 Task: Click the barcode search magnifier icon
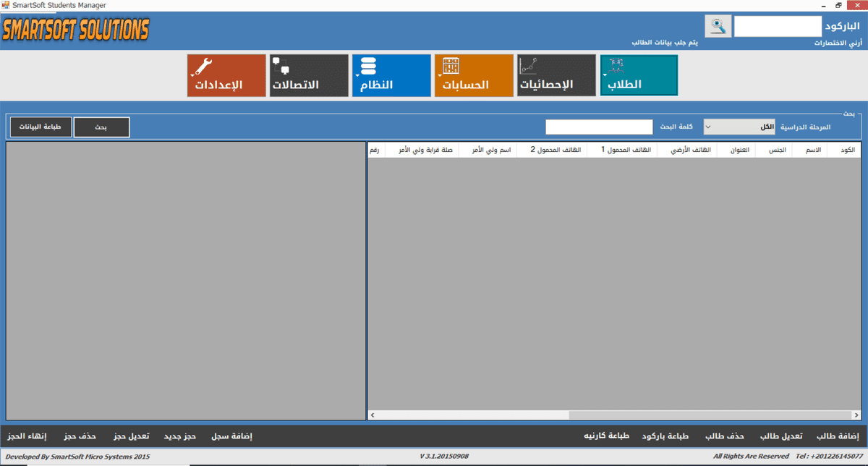coord(718,27)
